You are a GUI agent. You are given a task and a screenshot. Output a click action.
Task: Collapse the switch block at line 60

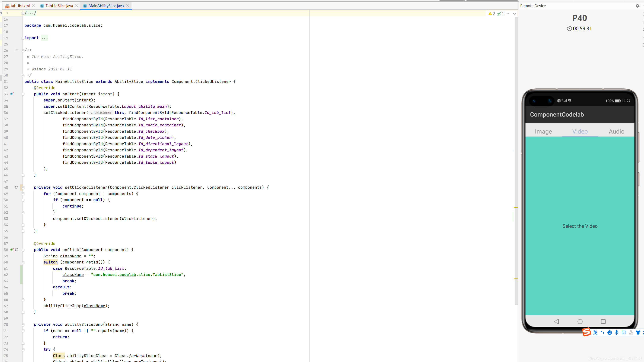click(x=23, y=262)
